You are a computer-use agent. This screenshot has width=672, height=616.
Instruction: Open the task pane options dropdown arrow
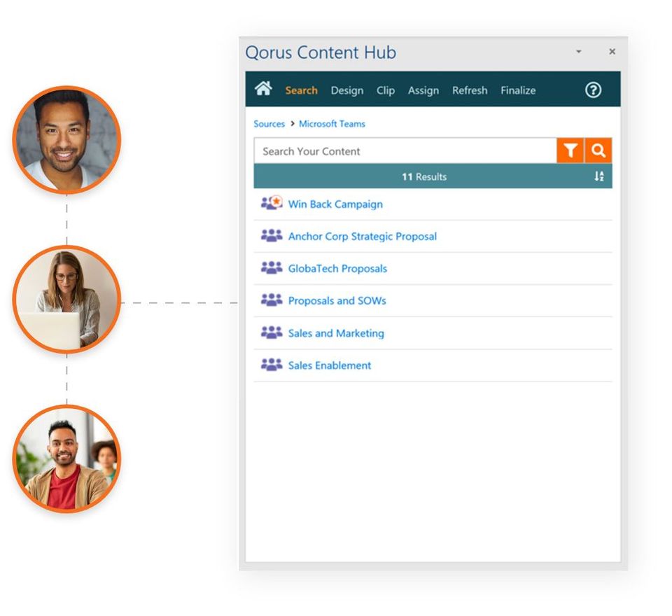[x=579, y=51]
